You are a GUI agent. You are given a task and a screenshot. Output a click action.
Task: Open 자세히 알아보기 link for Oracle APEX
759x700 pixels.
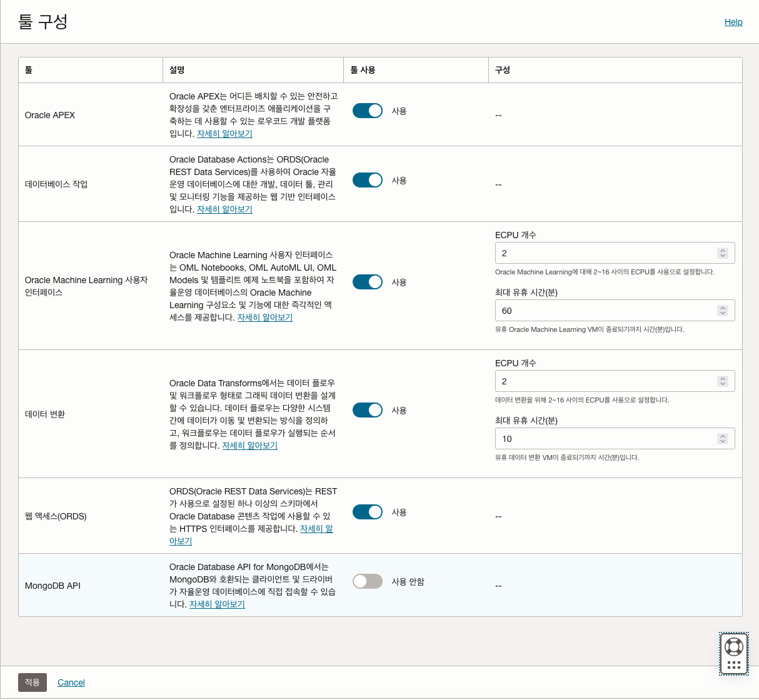(x=224, y=134)
